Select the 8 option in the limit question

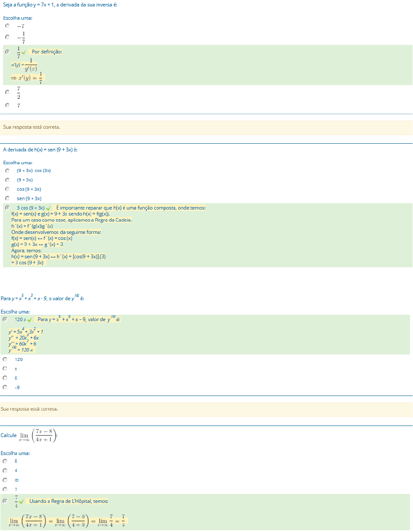point(5,461)
